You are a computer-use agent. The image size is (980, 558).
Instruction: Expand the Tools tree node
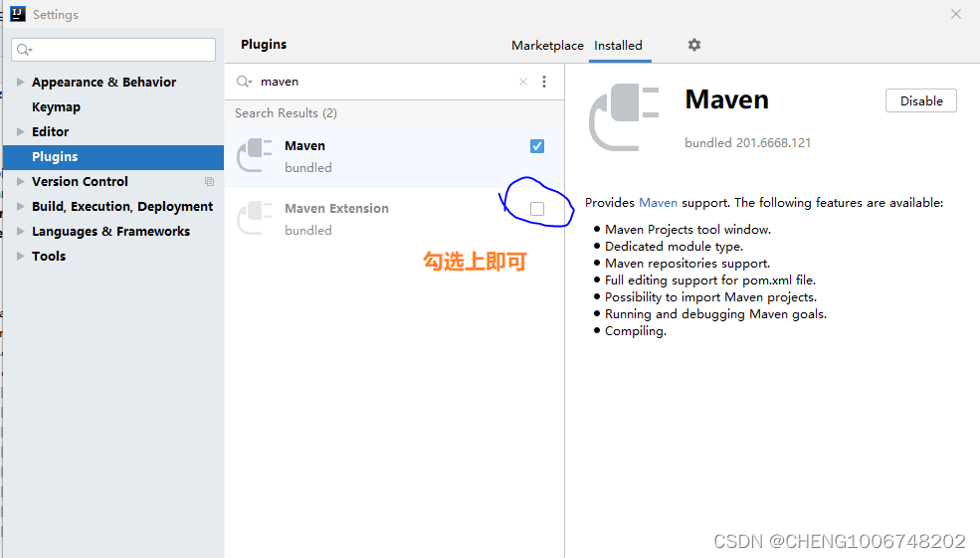[x=21, y=256]
